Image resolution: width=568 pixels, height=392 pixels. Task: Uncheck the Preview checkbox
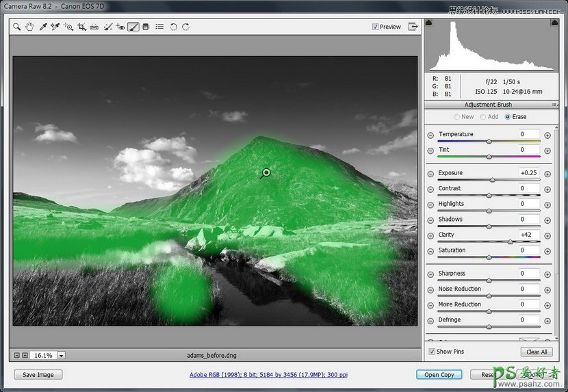pyautogui.click(x=375, y=27)
